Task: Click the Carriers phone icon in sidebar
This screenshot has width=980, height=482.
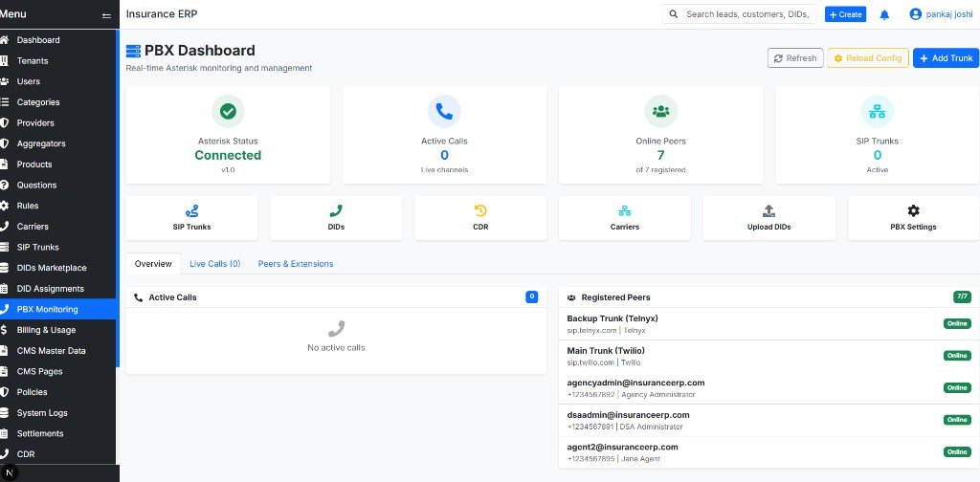Action: 4,226
